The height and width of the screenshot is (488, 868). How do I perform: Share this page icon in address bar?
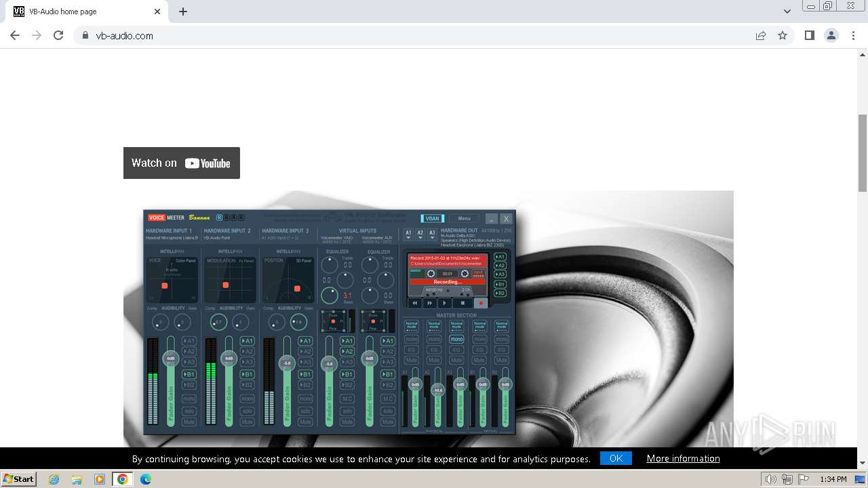(x=761, y=35)
